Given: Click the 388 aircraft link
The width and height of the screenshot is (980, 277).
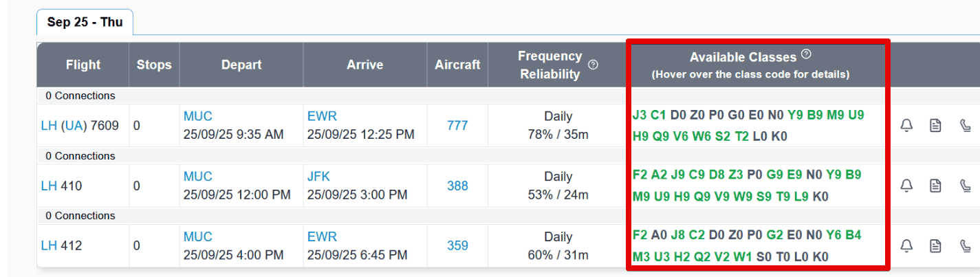Looking at the screenshot, I should [x=457, y=186].
